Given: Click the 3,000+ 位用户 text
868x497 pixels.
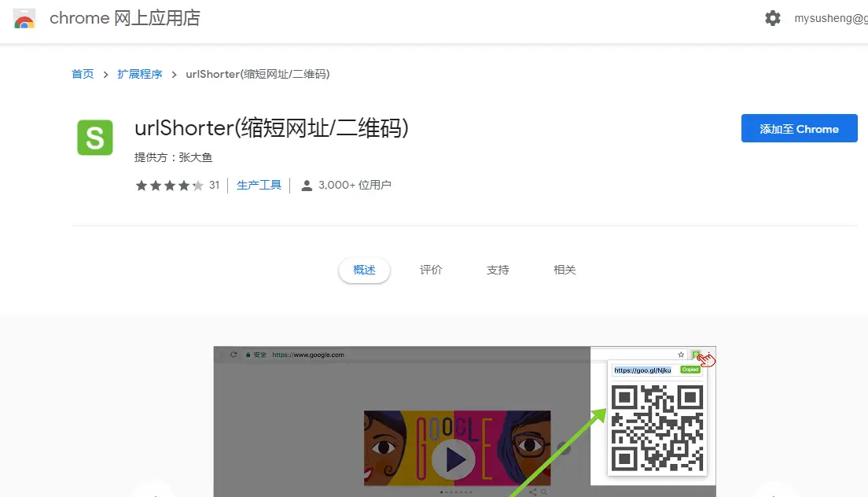Looking at the screenshot, I should [355, 186].
